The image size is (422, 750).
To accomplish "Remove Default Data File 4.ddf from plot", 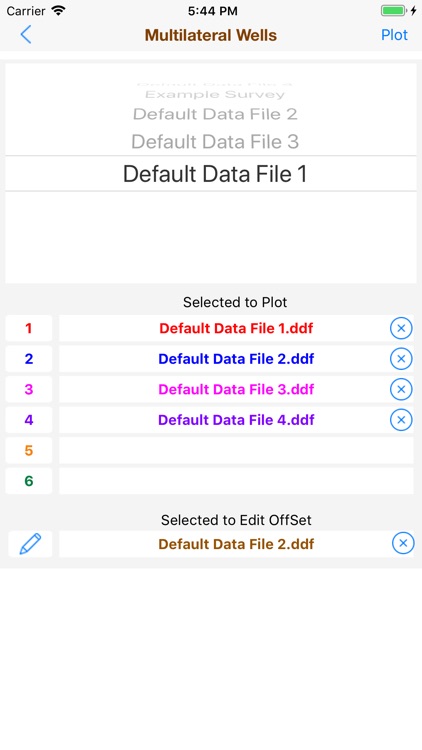I will [401, 419].
